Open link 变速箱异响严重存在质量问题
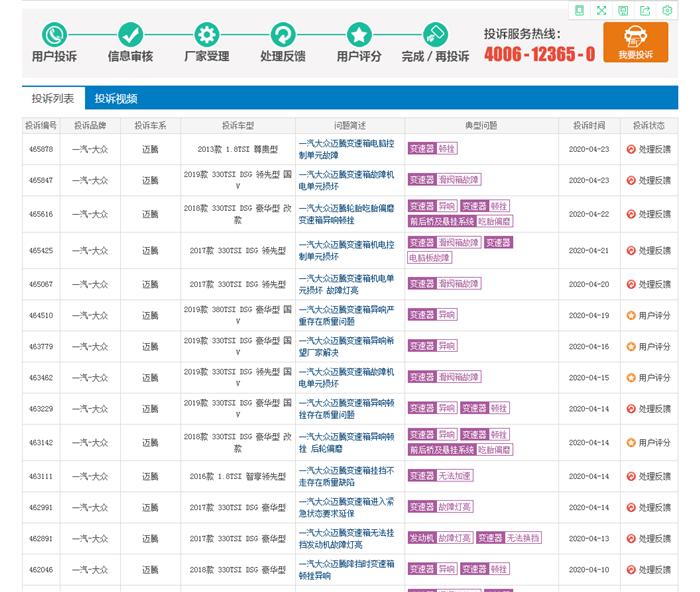Viewport: 700px width, 592px height. [346, 316]
